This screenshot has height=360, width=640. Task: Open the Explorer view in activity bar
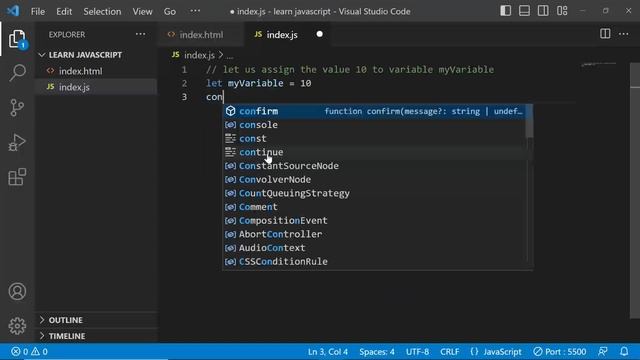click(x=17, y=39)
